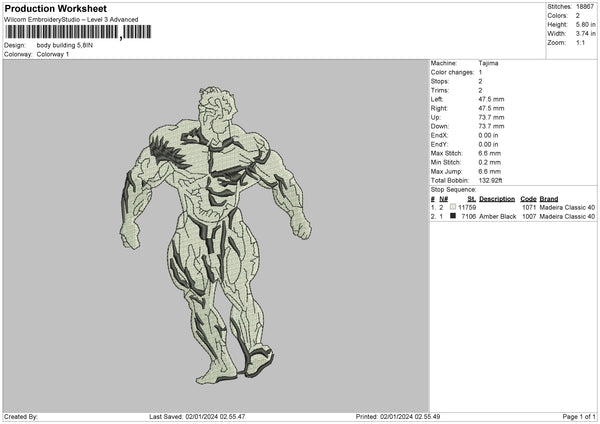The width and height of the screenshot is (600, 424).
Task: Select Madeira Classic 40 in first row
Action: 568,207
